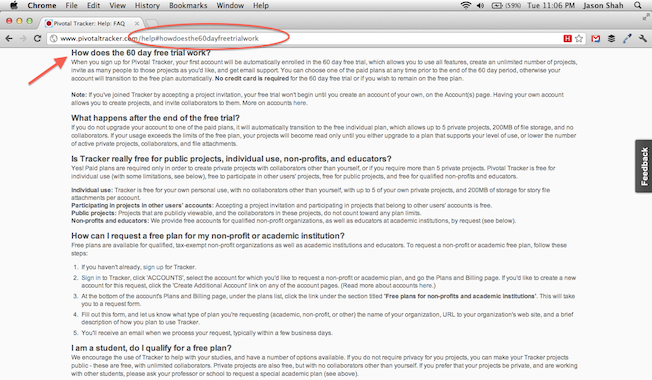Open Spotlight search magnifier
Screen dimensions: 652x380
(x=638, y=5)
